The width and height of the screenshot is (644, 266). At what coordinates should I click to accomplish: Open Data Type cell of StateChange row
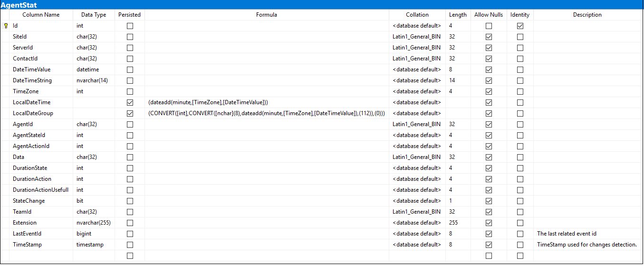point(94,201)
